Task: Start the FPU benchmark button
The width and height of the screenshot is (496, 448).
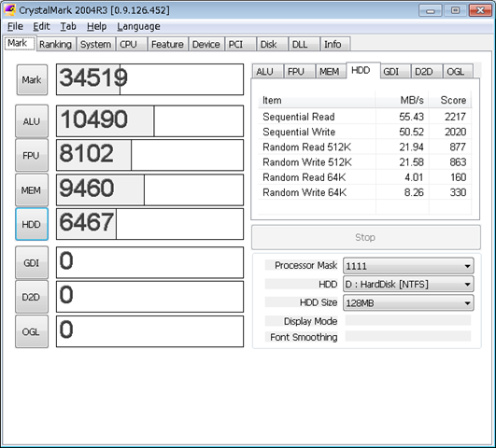Action: click(x=32, y=156)
